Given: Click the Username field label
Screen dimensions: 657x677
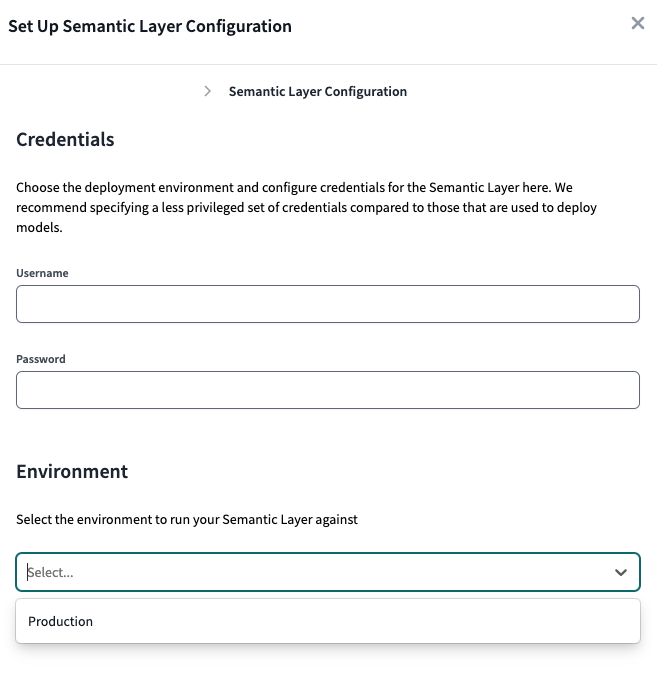Looking at the screenshot, I should (42, 273).
